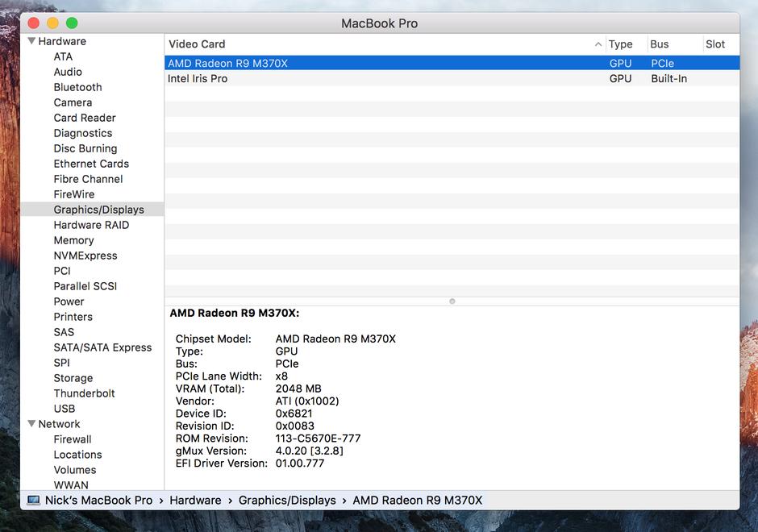Click the gMux Version value 4.0.20 [3.2.8]
This screenshot has width=758, height=532.
pyautogui.click(x=310, y=451)
